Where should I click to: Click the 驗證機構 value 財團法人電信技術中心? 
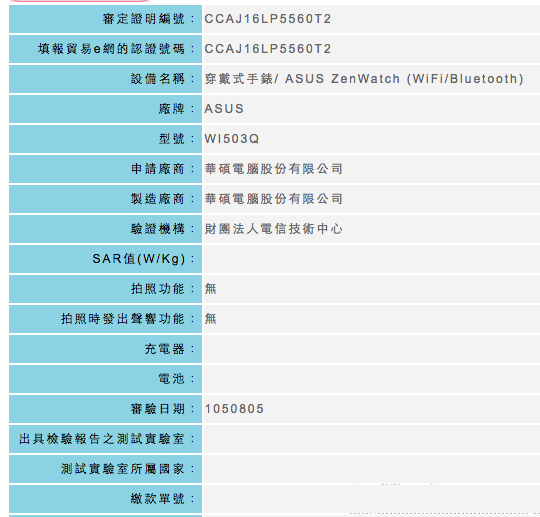(x=274, y=229)
